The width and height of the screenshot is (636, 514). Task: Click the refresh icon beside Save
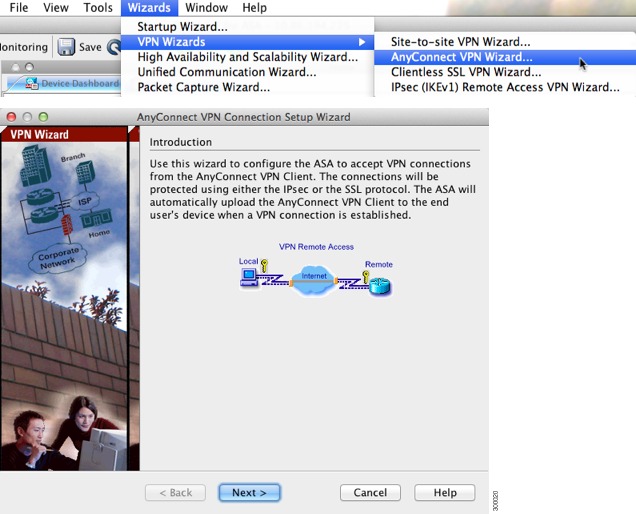[x=114, y=47]
